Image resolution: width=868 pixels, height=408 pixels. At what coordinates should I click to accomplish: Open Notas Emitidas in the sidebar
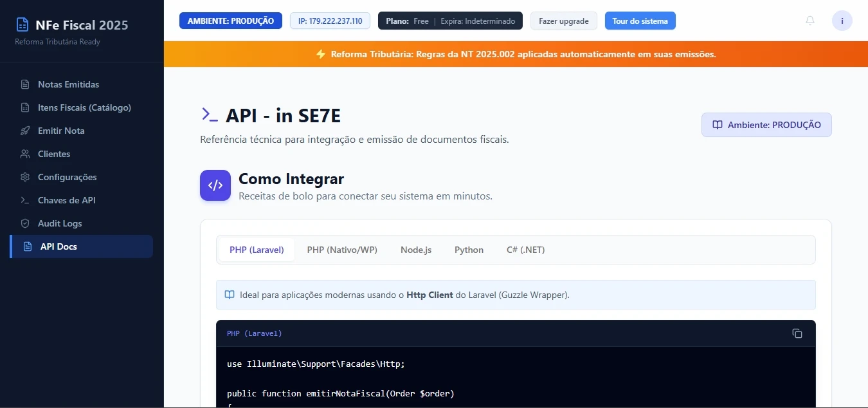pyautogui.click(x=68, y=84)
